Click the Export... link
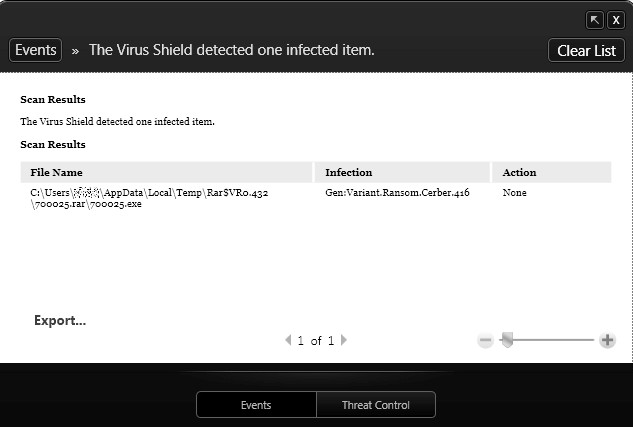 (x=60, y=321)
